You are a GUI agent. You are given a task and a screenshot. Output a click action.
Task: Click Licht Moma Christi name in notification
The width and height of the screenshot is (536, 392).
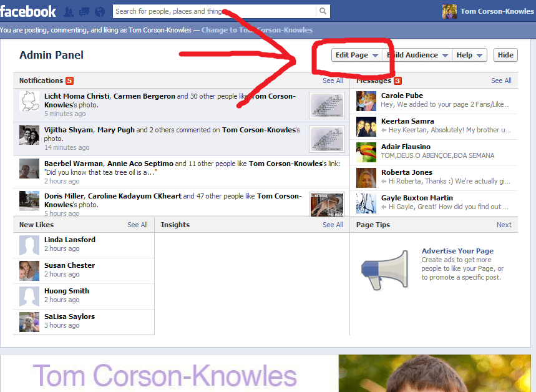pyautogui.click(x=77, y=96)
